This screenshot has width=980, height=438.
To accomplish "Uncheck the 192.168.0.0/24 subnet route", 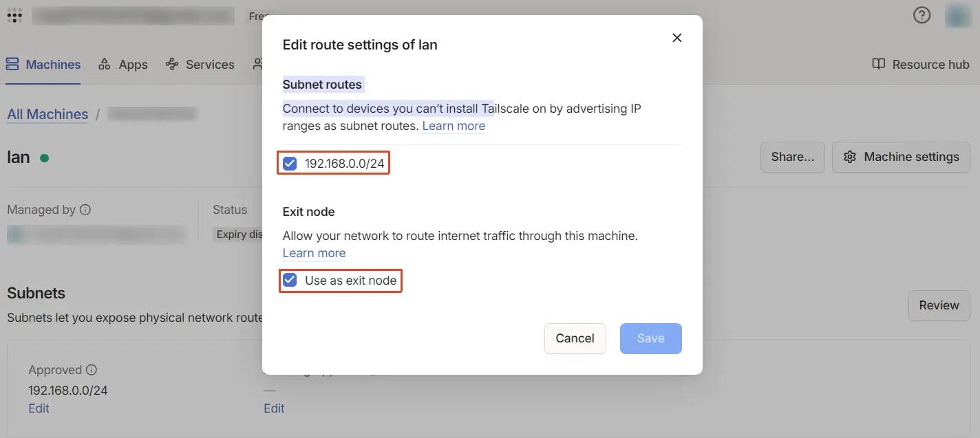I will point(290,164).
